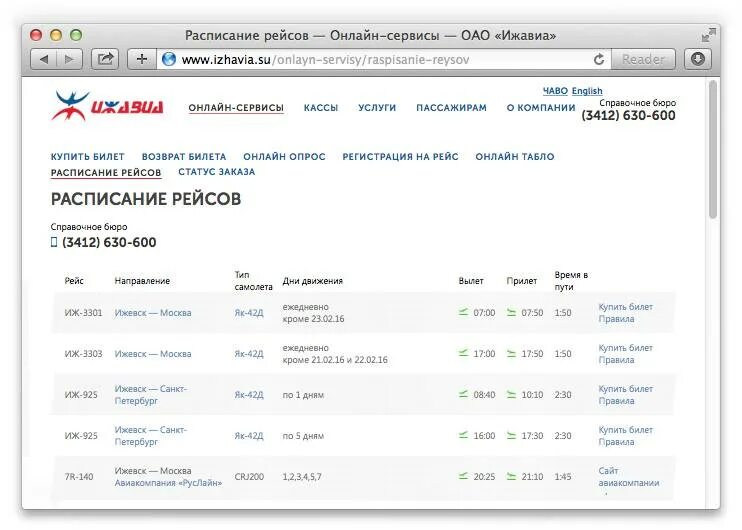Click travel time 1:45
742x530 pixels.
[563, 477]
